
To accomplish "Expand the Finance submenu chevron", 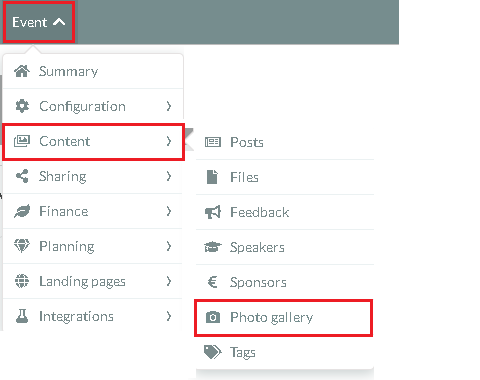I will click(x=169, y=211).
